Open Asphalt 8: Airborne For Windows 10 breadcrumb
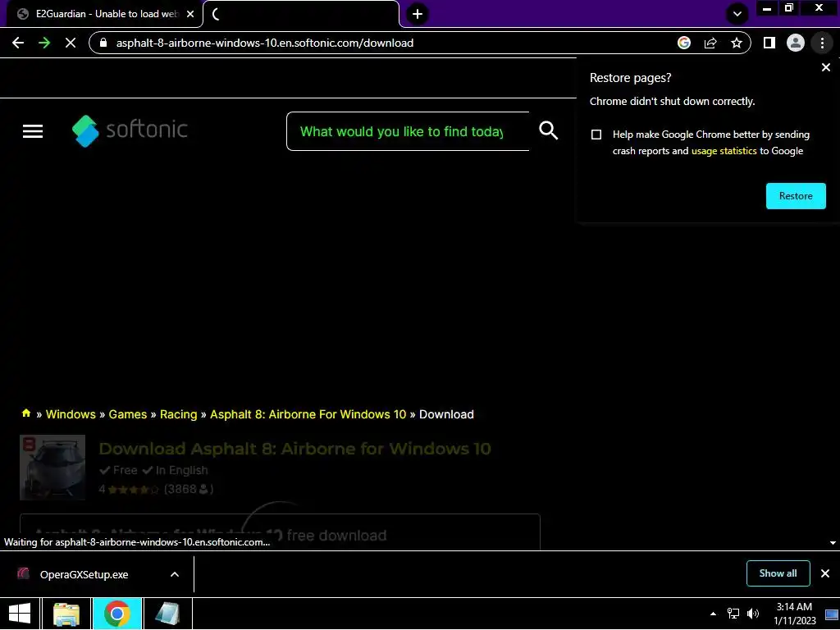 [308, 414]
